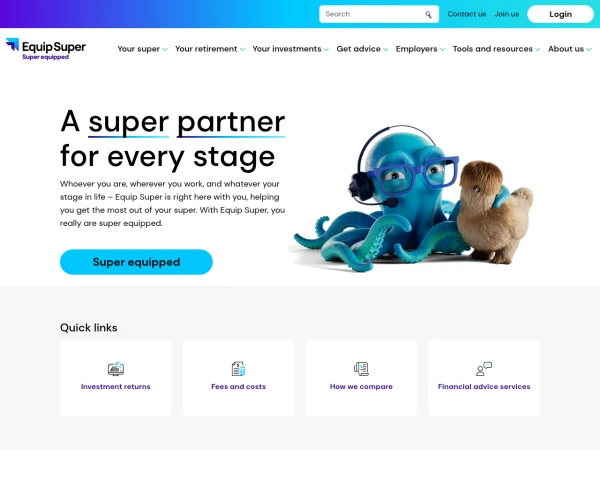Screen dimensions: 600x480
Task: Open the Your investments dropdown
Action: 290,49
